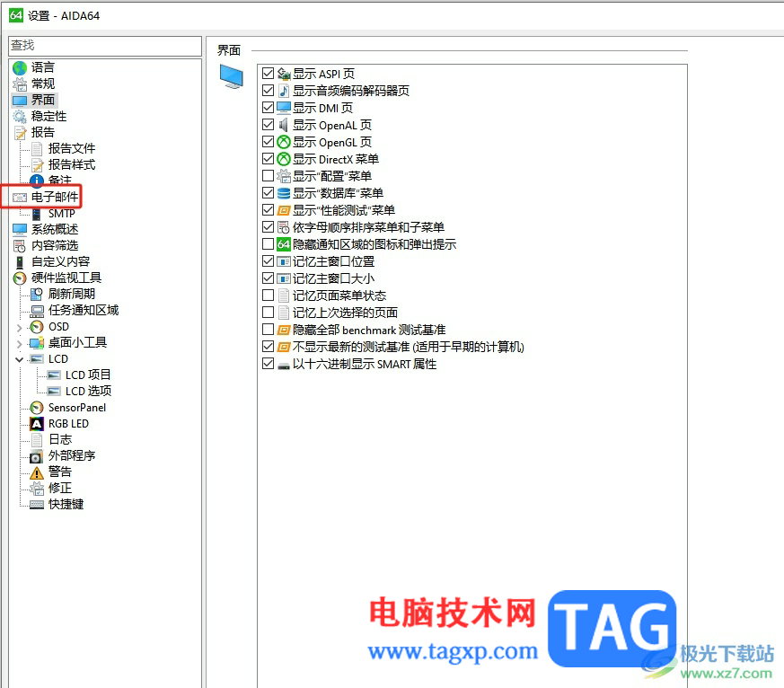Click the clock icon beside 刷新周期
Viewport: 784px width, 688px height.
pos(37,294)
